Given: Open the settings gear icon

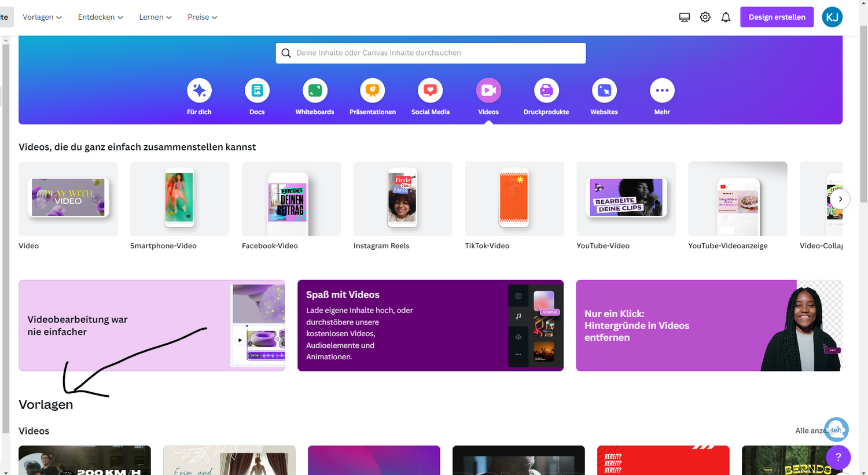Looking at the screenshot, I should point(705,17).
